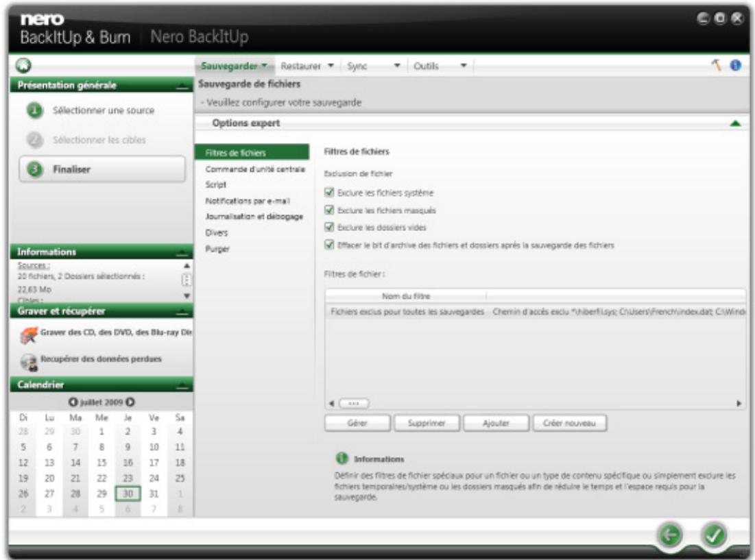Click Sélectionner les cibles step

99,140
